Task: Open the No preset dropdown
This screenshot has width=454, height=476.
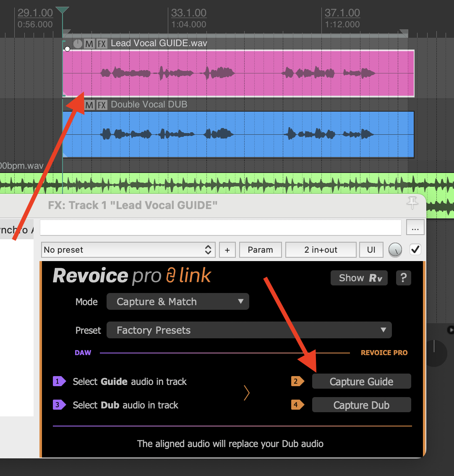Action: point(128,250)
